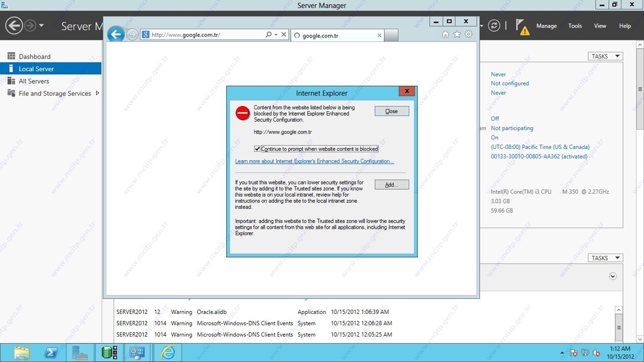Open notifications flag with warning
Screen dimensions: 644x362
click(522, 27)
